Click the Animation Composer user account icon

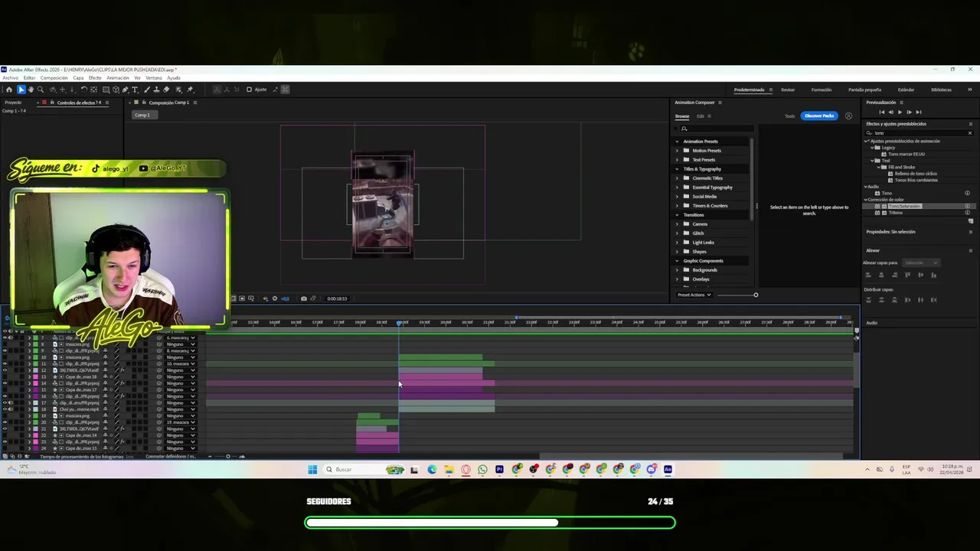848,116
